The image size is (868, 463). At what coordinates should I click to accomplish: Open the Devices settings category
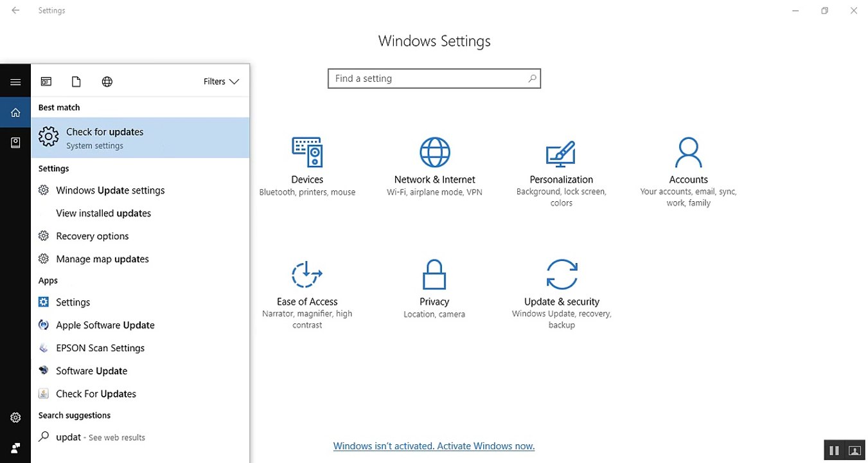tap(307, 167)
